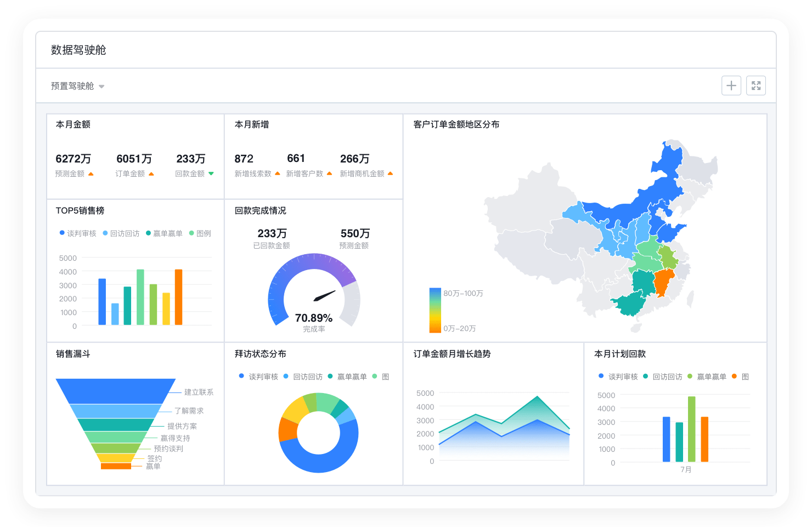This screenshot has width=812, height=527.
Task: Click the green down arrow beside 回款金额
Action: (211, 174)
